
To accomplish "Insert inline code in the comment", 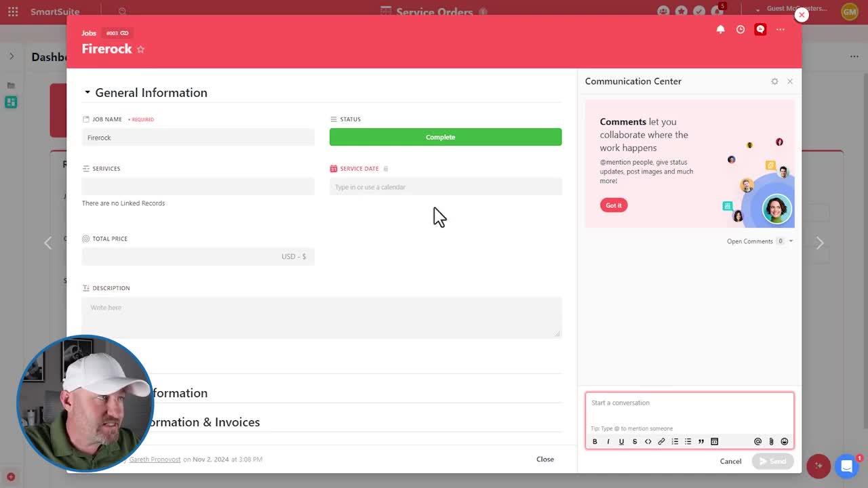I will pos(648,442).
